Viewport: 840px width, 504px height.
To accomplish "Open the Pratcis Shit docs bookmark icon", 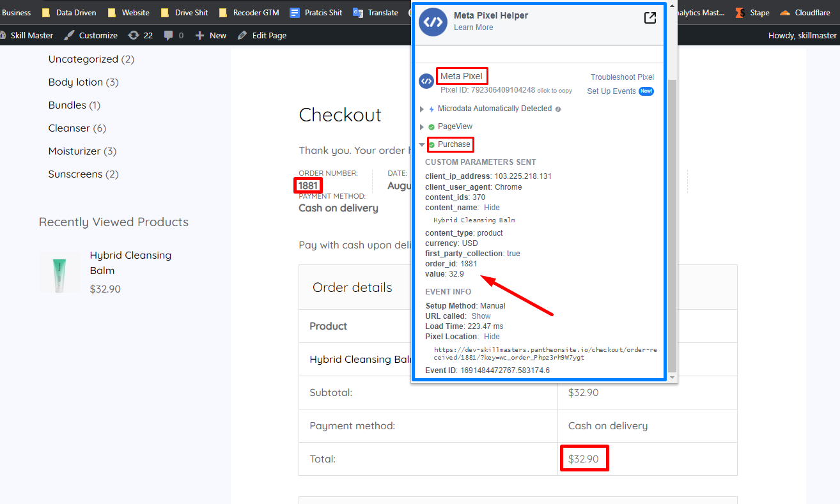I will click(295, 12).
